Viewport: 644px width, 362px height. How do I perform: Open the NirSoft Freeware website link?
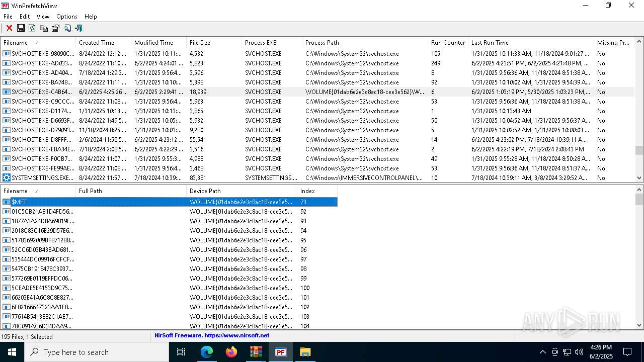pyautogui.click(x=212, y=335)
